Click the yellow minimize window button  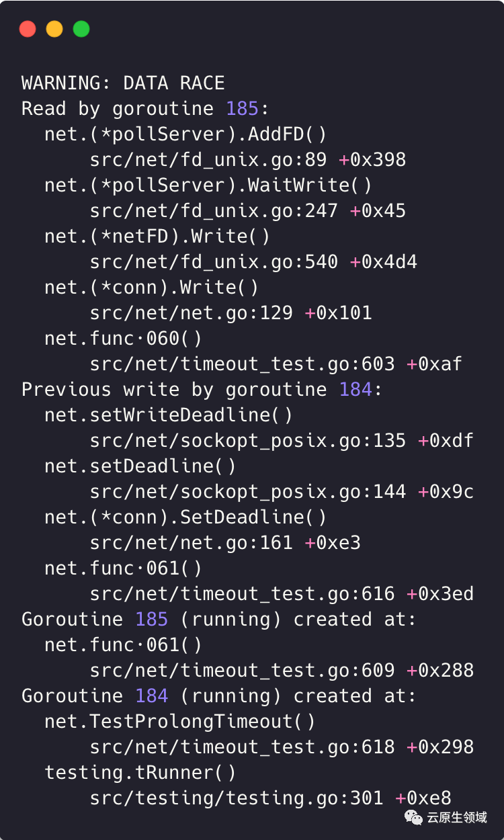(54, 29)
